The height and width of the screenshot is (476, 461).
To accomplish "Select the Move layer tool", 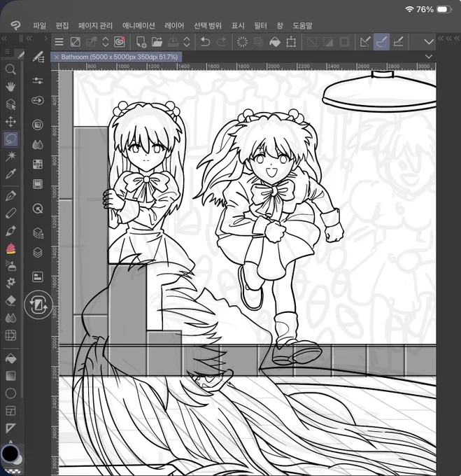I will (x=10, y=122).
